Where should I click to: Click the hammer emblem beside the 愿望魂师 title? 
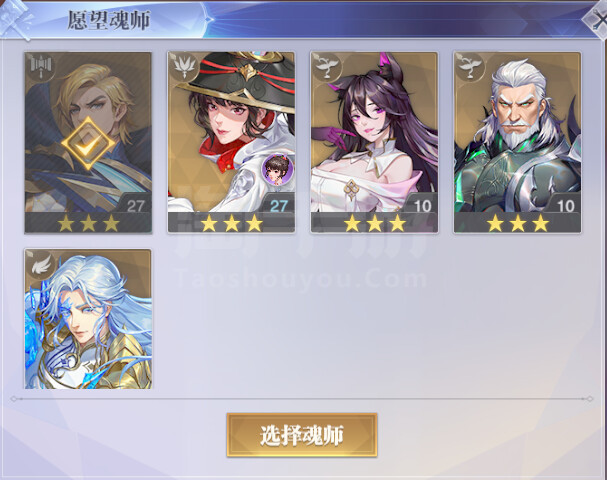coord(15,19)
